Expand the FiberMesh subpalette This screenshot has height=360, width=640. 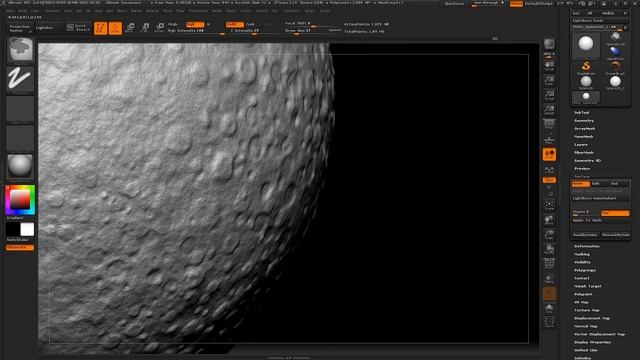click(x=584, y=152)
